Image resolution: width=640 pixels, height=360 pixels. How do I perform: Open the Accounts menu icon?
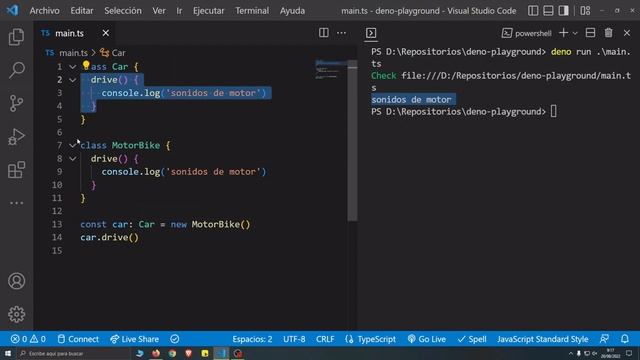pyautogui.click(x=16, y=281)
